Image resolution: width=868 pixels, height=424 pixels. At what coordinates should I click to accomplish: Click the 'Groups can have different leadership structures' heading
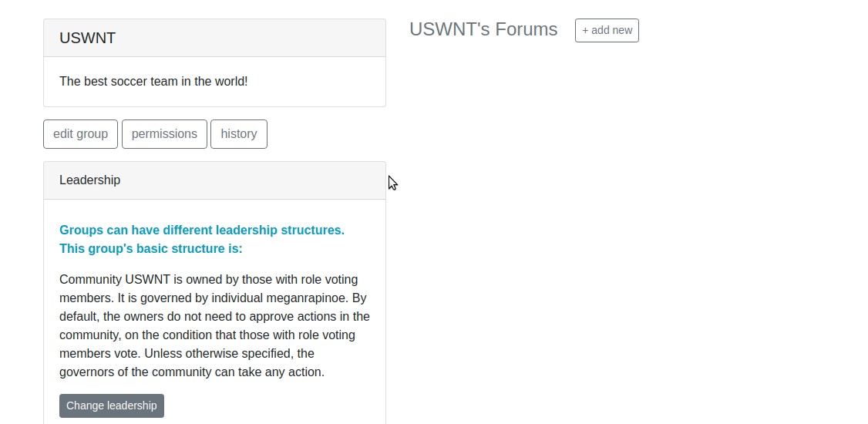point(202,231)
